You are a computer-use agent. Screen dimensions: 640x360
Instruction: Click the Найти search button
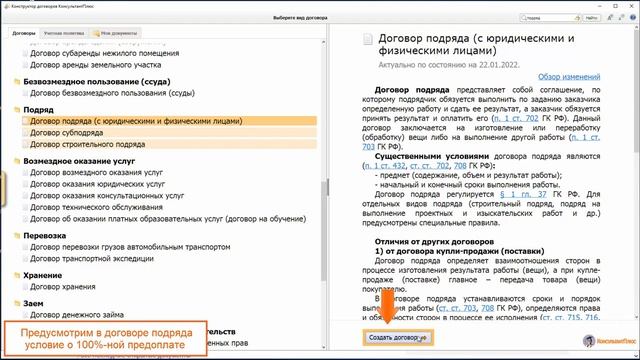click(x=591, y=18)
